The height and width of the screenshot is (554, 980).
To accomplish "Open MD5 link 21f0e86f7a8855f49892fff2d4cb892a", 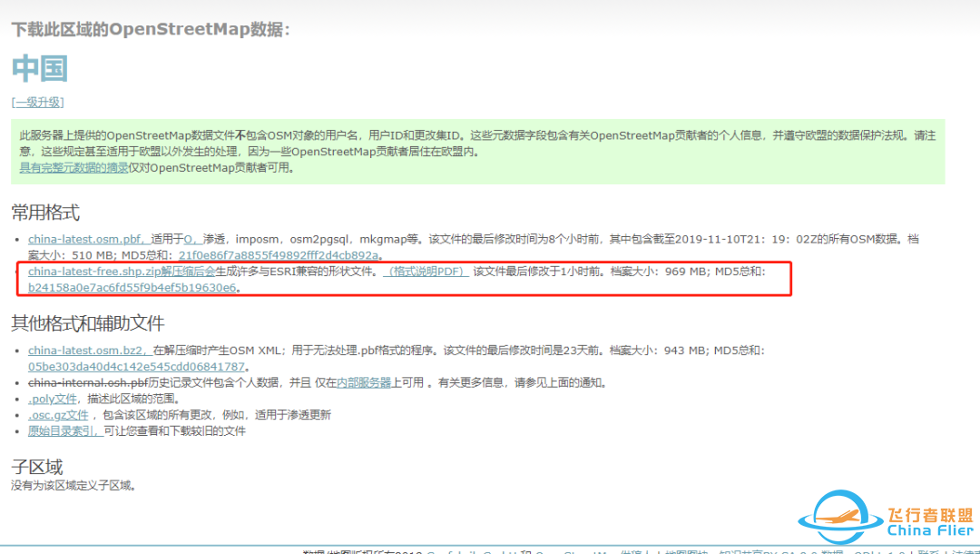I will click(x=279, y=255).
